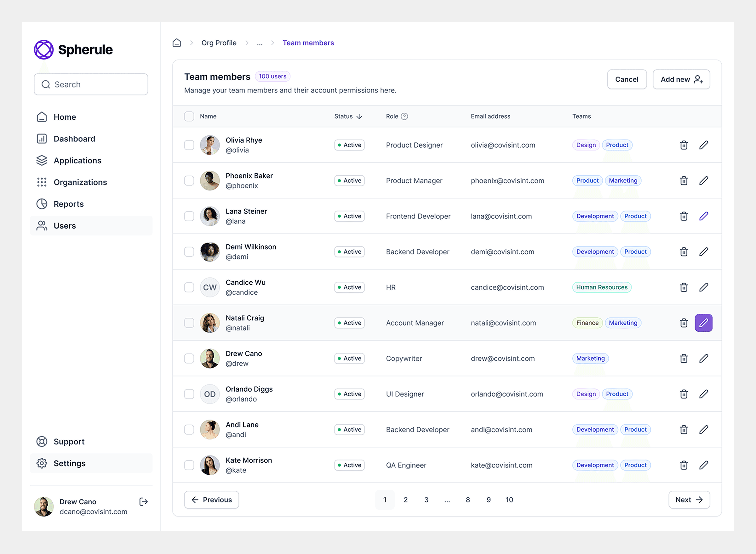Check the box for Phoenix Baker

tap(189, 181)
